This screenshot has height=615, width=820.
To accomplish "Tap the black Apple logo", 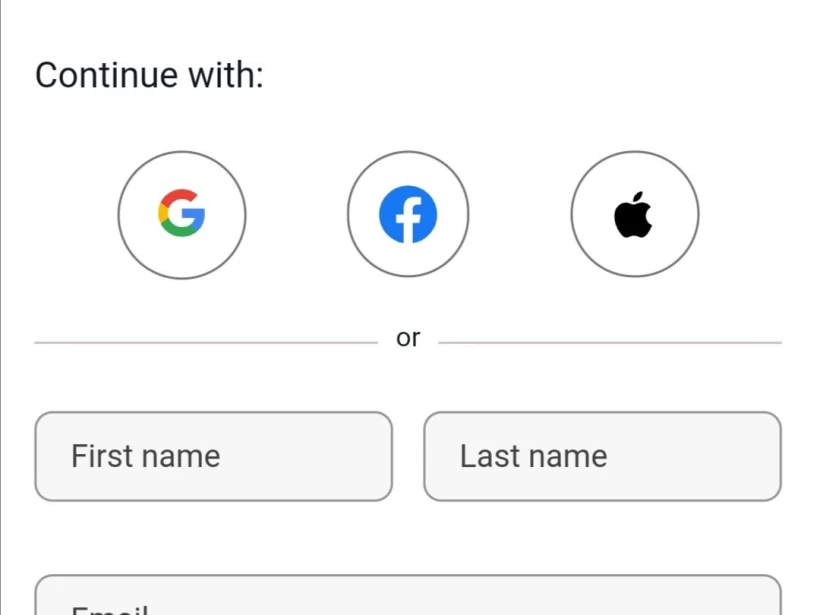I will tap(634, 216).
